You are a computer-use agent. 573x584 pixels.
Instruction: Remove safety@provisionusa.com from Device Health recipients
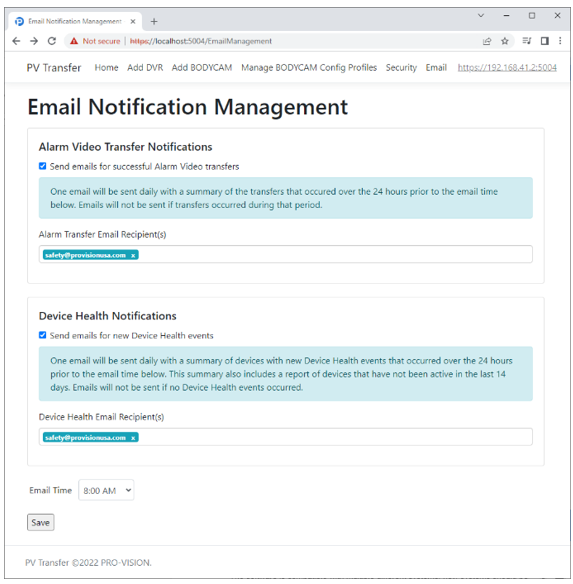(133, 438)
